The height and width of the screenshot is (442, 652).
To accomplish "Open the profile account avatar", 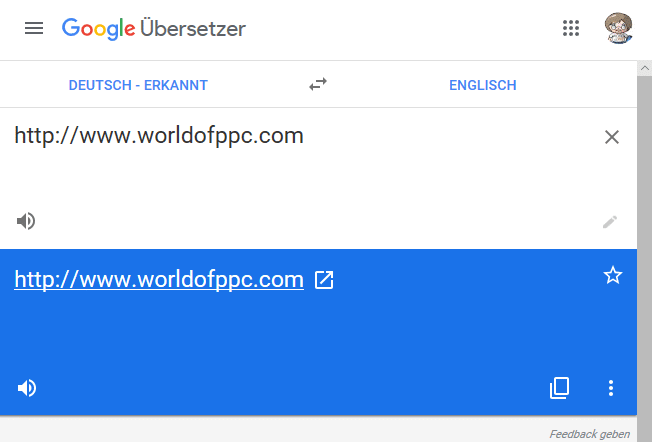I will pyautogui.click(x=619, y=28).
